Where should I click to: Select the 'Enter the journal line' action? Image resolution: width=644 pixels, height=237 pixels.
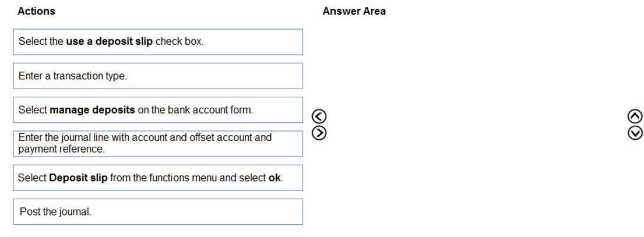click(x=158, y=143)
